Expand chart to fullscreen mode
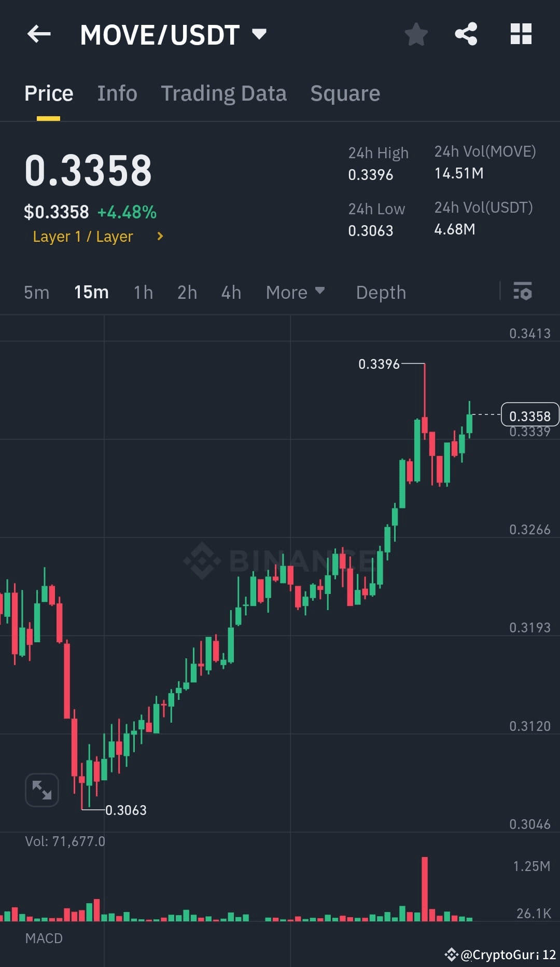 point(41,790)
